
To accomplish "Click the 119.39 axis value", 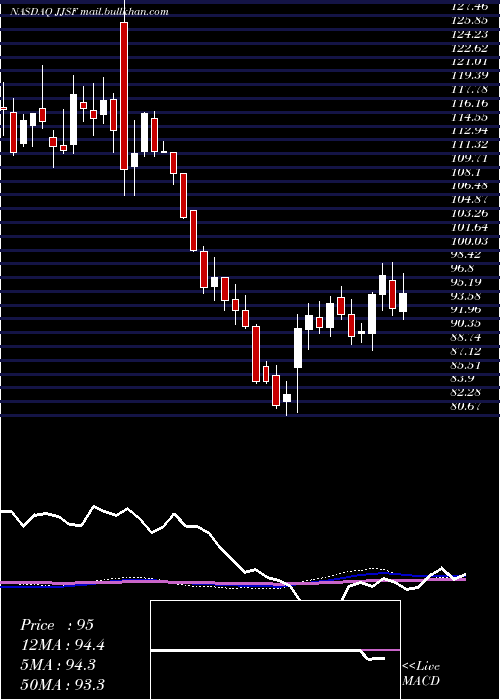I will [x=469, y=76].
